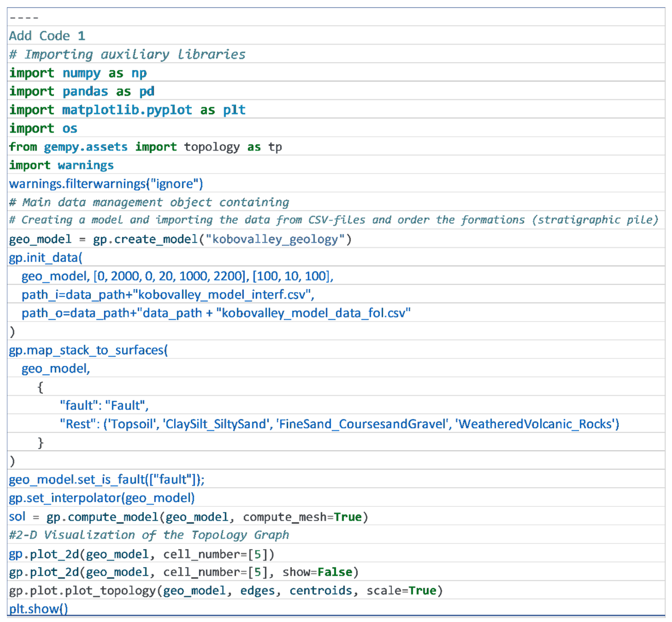672x622 pixels.
Task: Click the 'from gempy.assets import topology' line
Action: coord(145,147)
